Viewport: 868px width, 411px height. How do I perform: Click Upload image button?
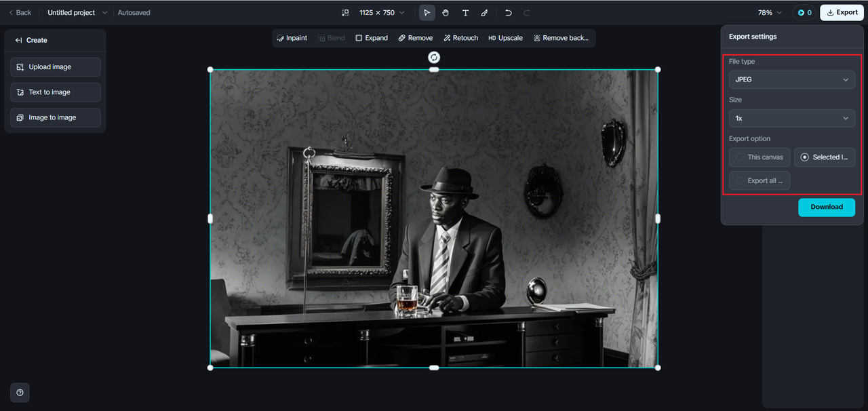point(56,67)
